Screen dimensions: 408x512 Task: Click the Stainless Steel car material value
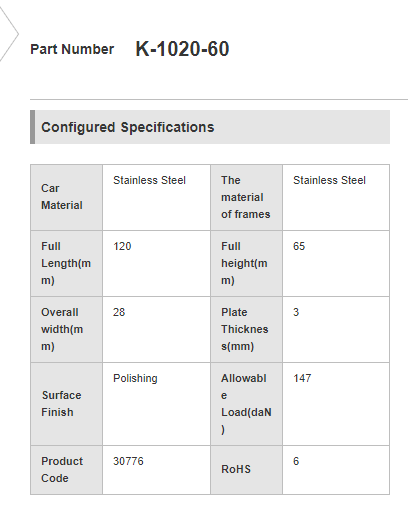[x=149, y=180]
